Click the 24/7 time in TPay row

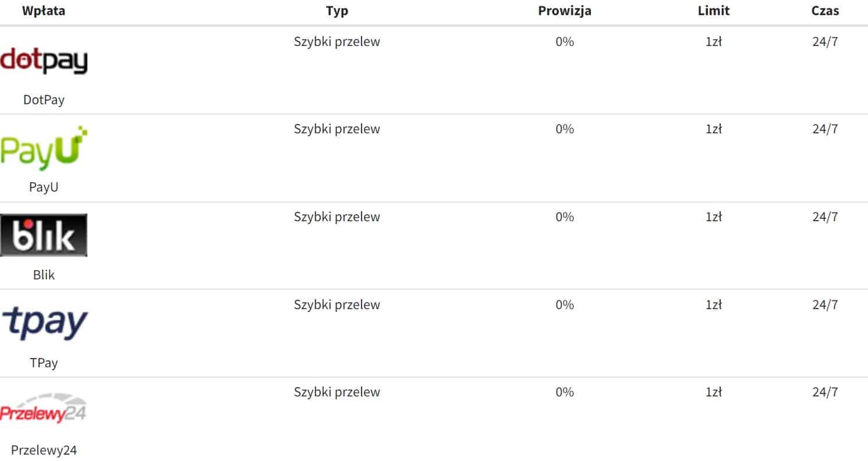pos(825,304)
